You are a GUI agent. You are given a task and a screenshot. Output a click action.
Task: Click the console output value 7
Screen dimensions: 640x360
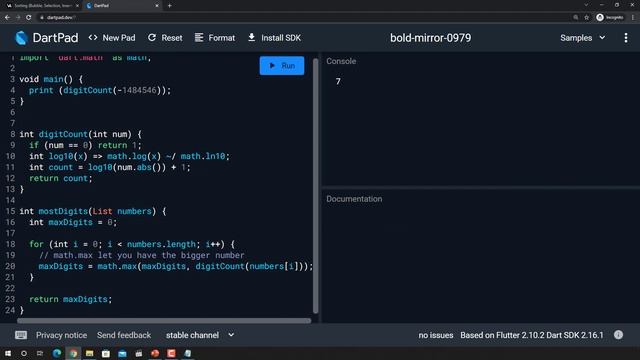(x=338, y=82)
